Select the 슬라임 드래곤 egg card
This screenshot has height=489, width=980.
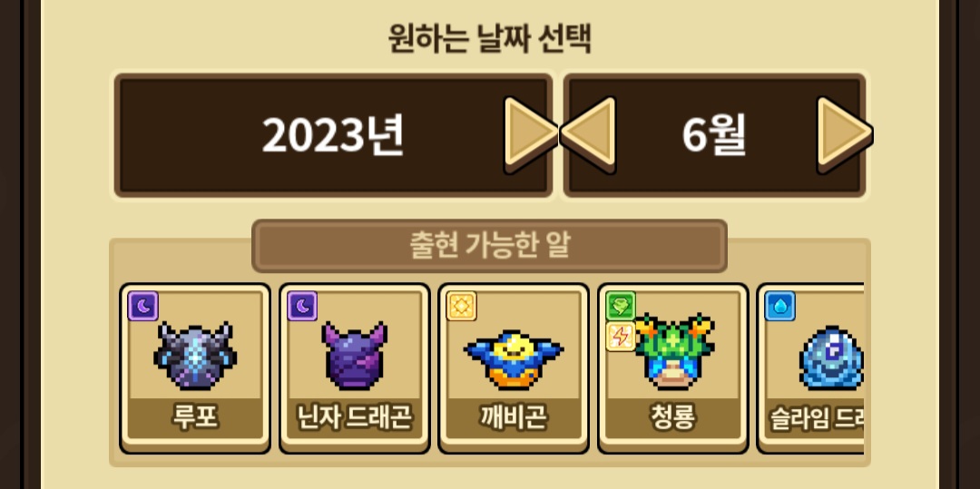[x=810, y=368]
